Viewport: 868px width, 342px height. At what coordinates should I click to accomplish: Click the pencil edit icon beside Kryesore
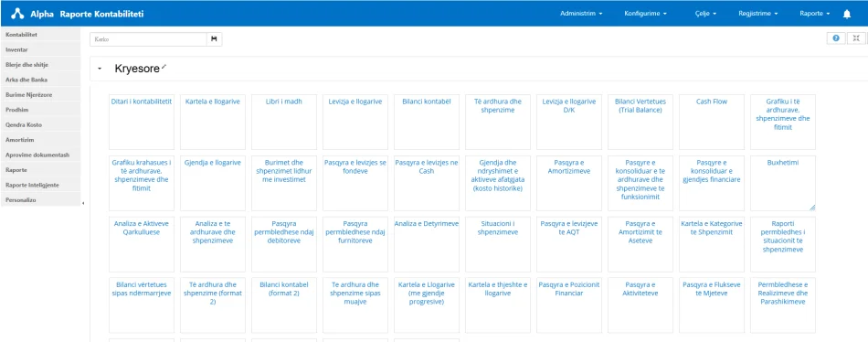pyautogui.click(x=164, y=67)
